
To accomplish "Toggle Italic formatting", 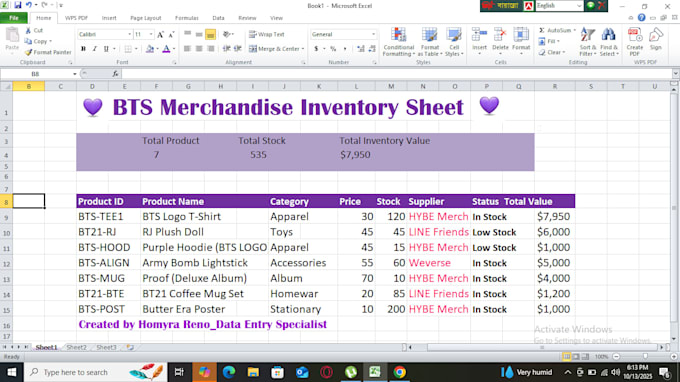I will pyautogui.click(x=95, y=49).
